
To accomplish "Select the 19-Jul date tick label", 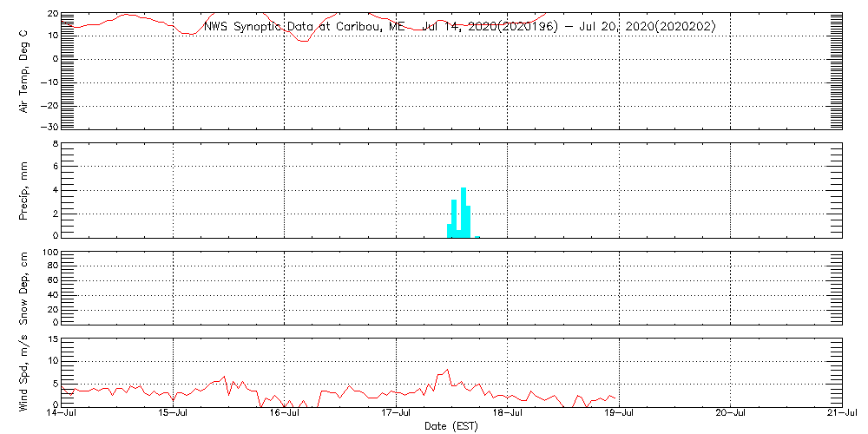I will [x=619, y=414].
